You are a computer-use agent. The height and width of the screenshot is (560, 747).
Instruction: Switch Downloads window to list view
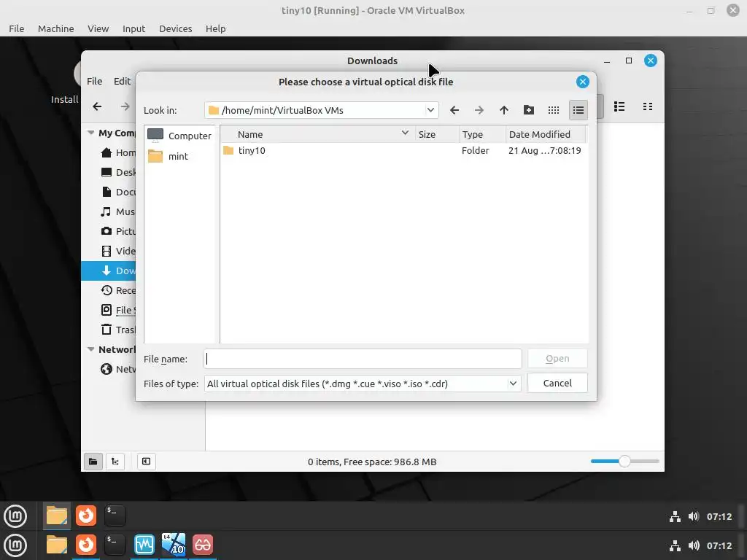point(619,106)
